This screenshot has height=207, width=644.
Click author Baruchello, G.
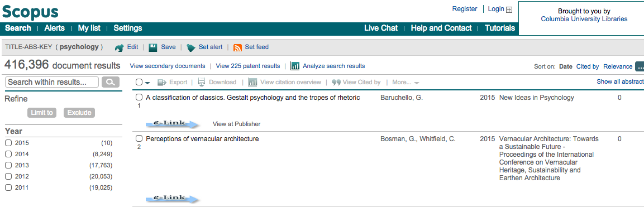[402, 98]
